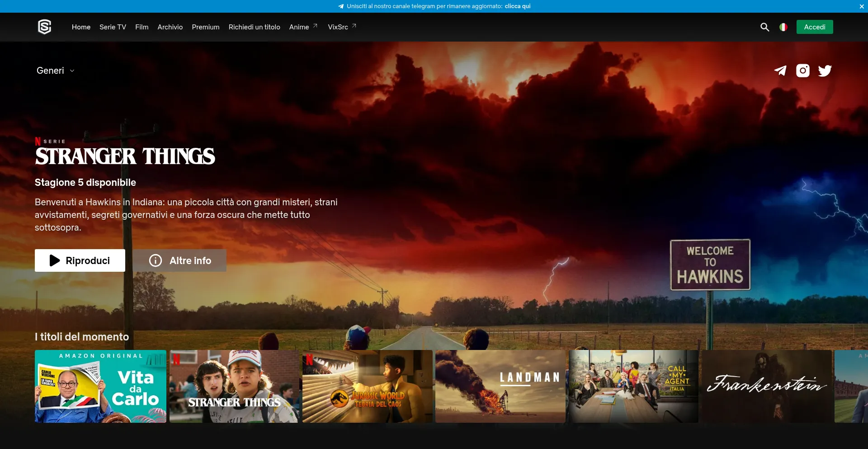The width and height of the screenshot is (868, 449).
Task: Open the Premium page
Action: [205, 27]
